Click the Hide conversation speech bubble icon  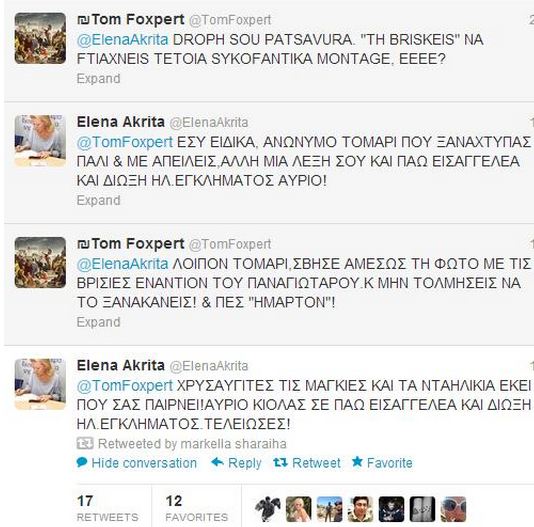(82, 463)
